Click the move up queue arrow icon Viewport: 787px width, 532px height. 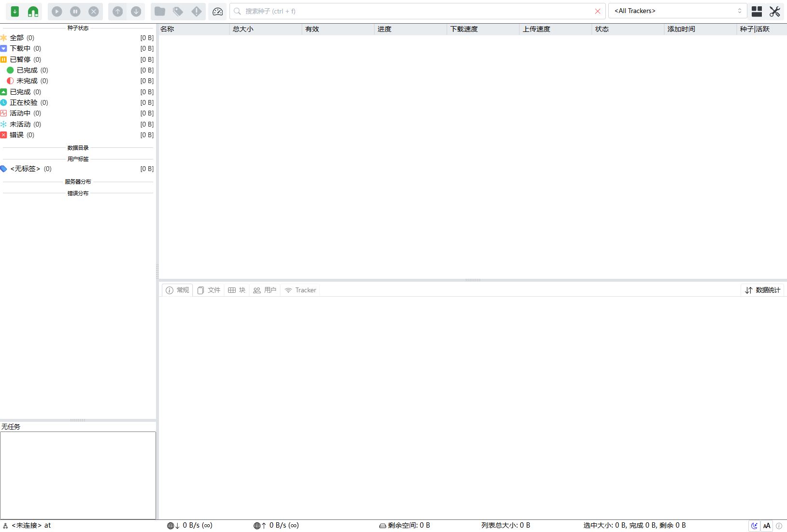click(117, 11)
